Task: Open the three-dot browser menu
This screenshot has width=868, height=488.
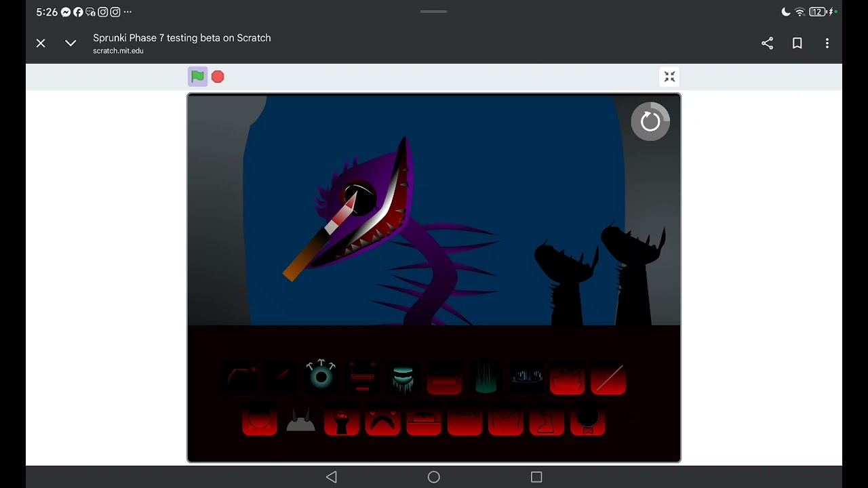Action: point(827,43)
